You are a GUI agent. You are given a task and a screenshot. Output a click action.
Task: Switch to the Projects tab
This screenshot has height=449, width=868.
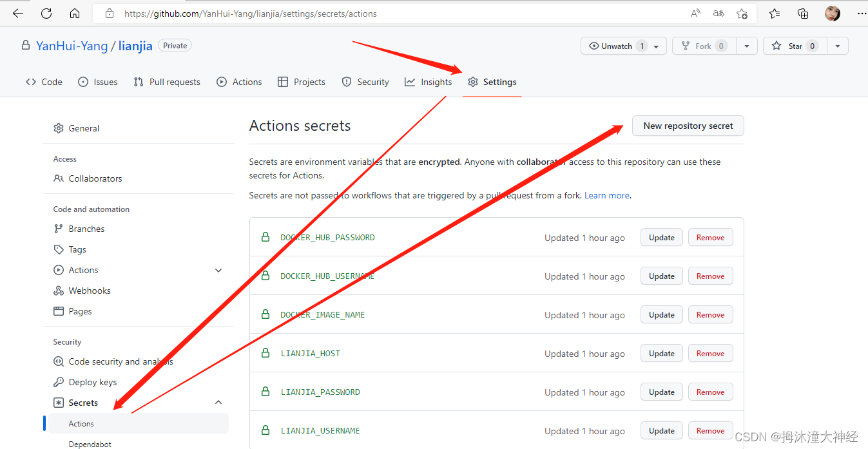[x=301, y=82]
